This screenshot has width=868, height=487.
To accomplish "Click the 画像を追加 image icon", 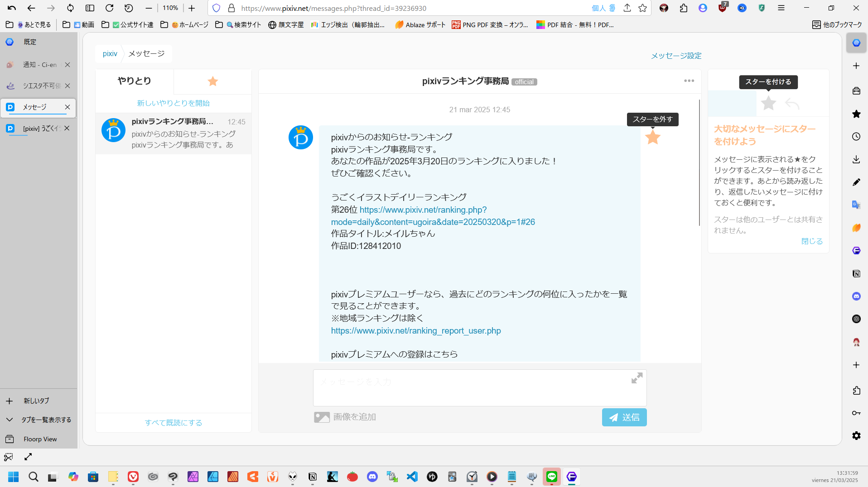I will (x=322, y=417).
